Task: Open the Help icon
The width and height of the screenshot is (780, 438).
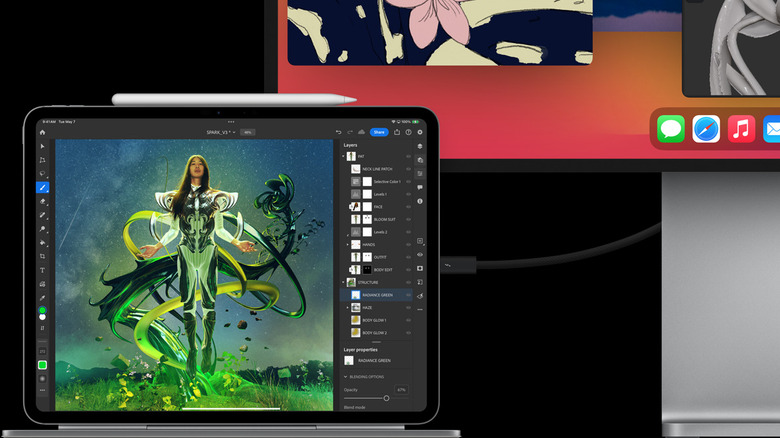Action: click(408, 132)
